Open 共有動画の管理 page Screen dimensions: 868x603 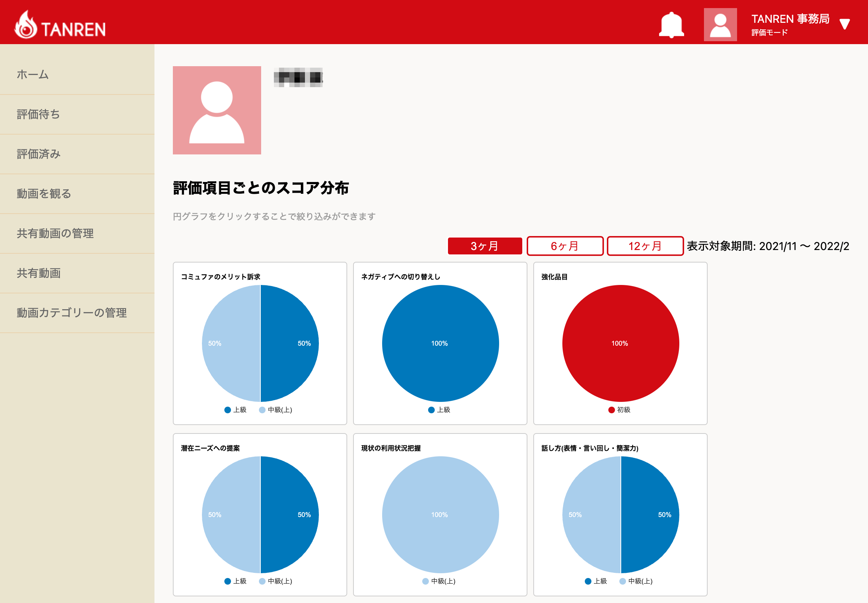point(55,233)
